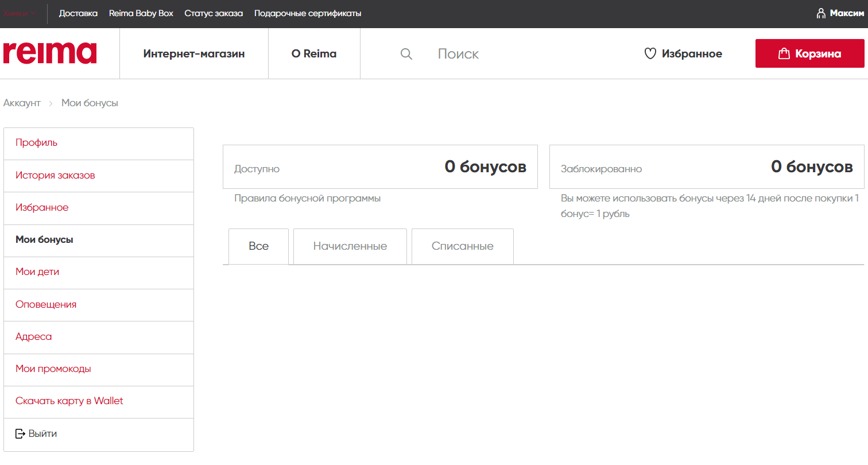Open Подарочные сертификаты page

pyautogui.click(x=308, y=13)
